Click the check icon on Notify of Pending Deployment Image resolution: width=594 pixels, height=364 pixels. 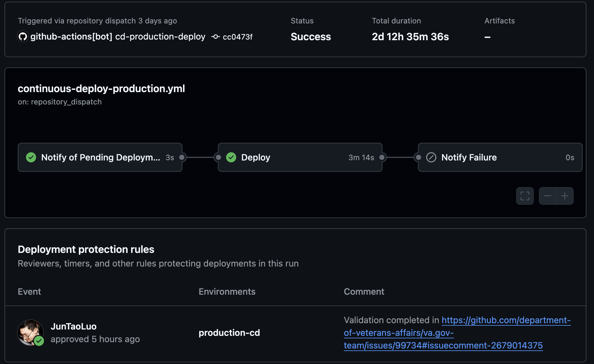click(31, 157)
